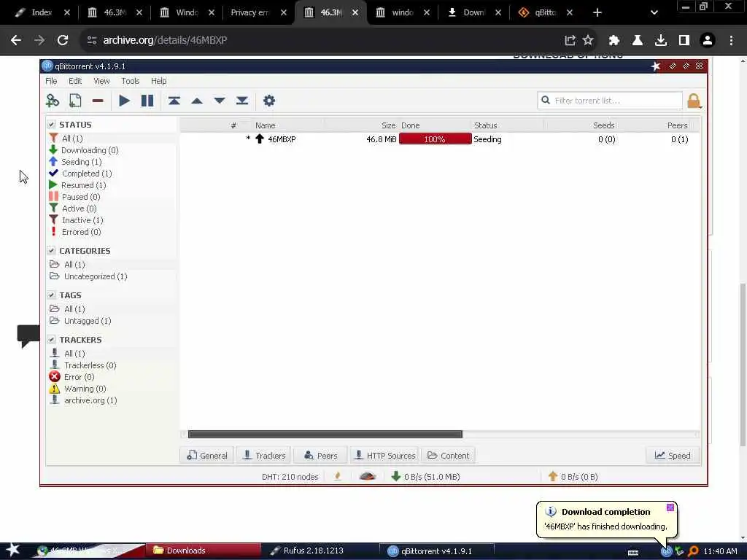Switch to the General tab
The image size is (747, 560).
[x=206, y=455]
